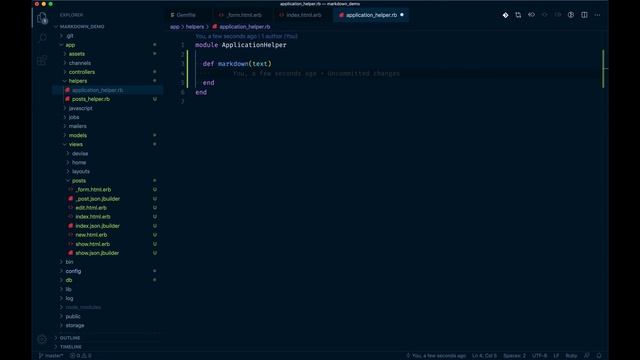Expand the home folder under views

[79, 162]
